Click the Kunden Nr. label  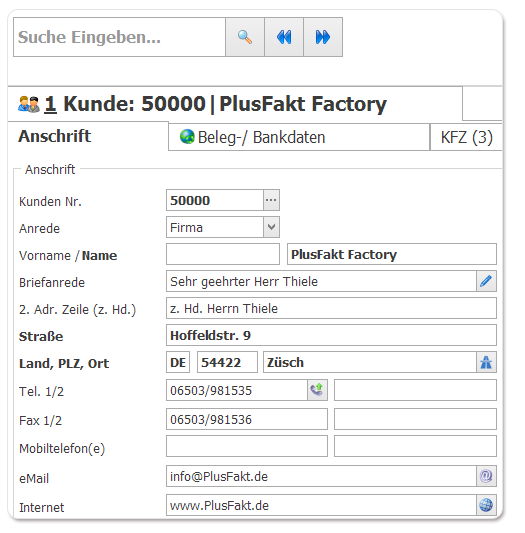point(50,202)
